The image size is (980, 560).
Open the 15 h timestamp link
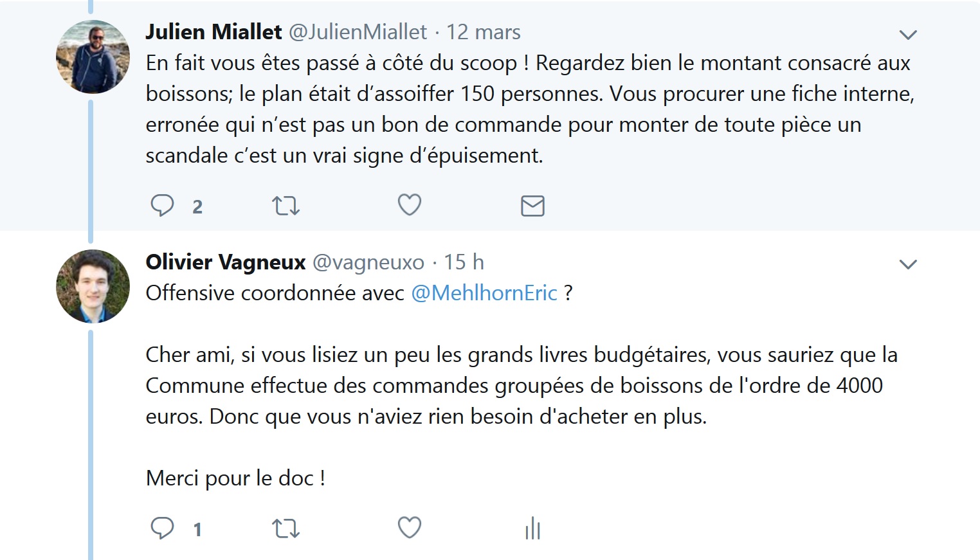coord(464,262)
